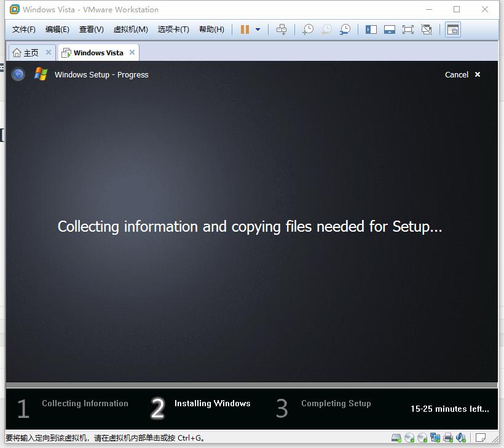This screenshot has height=448, width=504.
Task: Cancel the Windows Setup
Action: [462, 74]
